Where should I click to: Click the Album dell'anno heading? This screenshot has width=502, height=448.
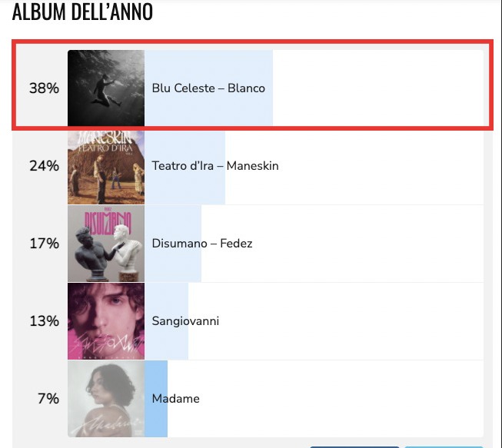tap(82, 12)
